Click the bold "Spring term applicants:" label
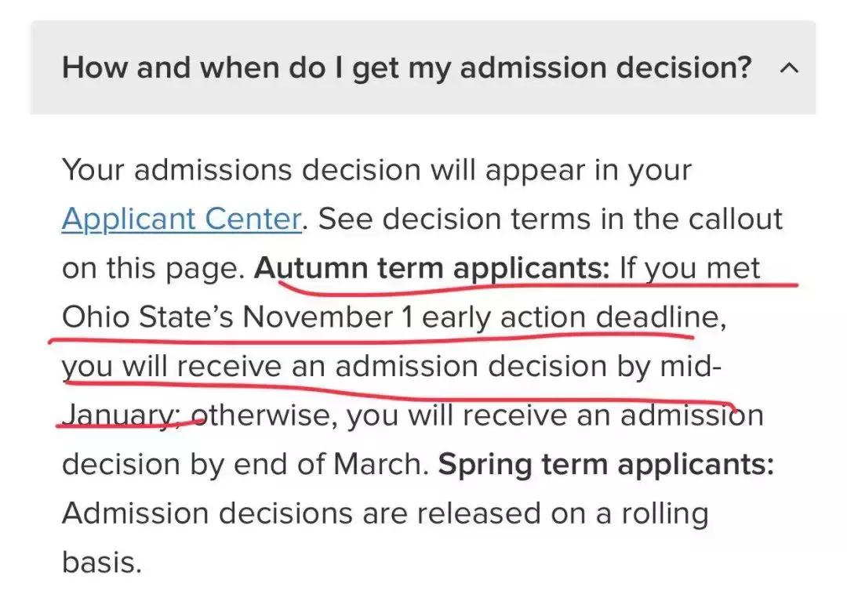Image resolution: width=847 pixels, height=616 pixels. (x=605, y=465)
